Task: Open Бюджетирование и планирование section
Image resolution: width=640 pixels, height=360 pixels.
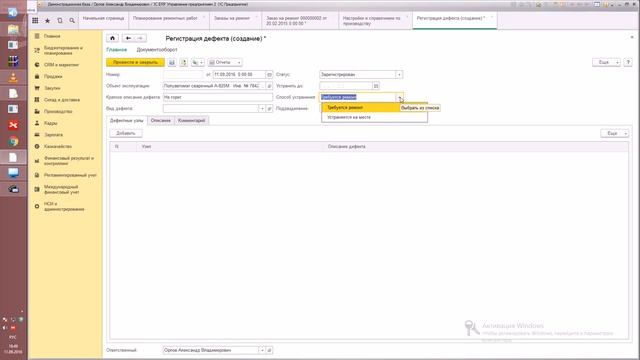Action: click(63, 51)
